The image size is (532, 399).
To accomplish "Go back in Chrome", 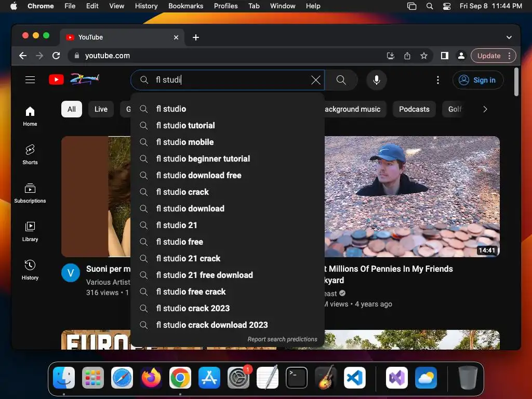I will click(x=23, y=56).
